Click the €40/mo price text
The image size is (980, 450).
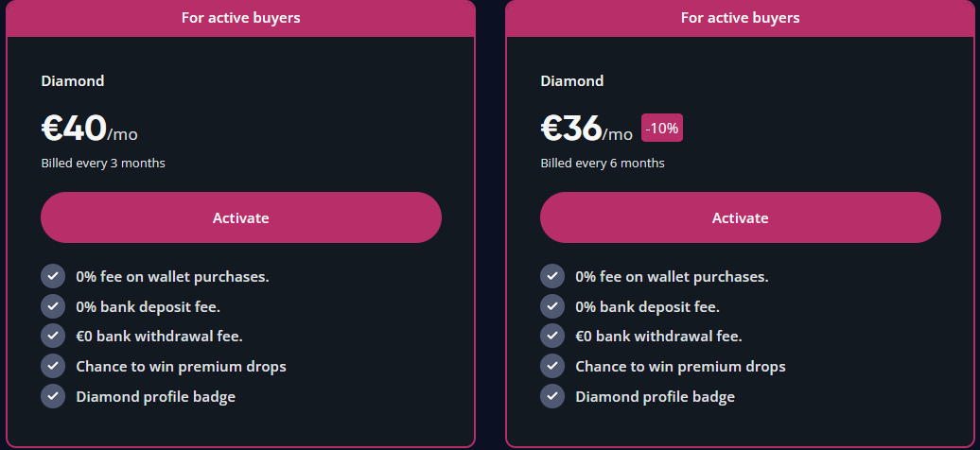pyautogui.click(x=89, y=129)
